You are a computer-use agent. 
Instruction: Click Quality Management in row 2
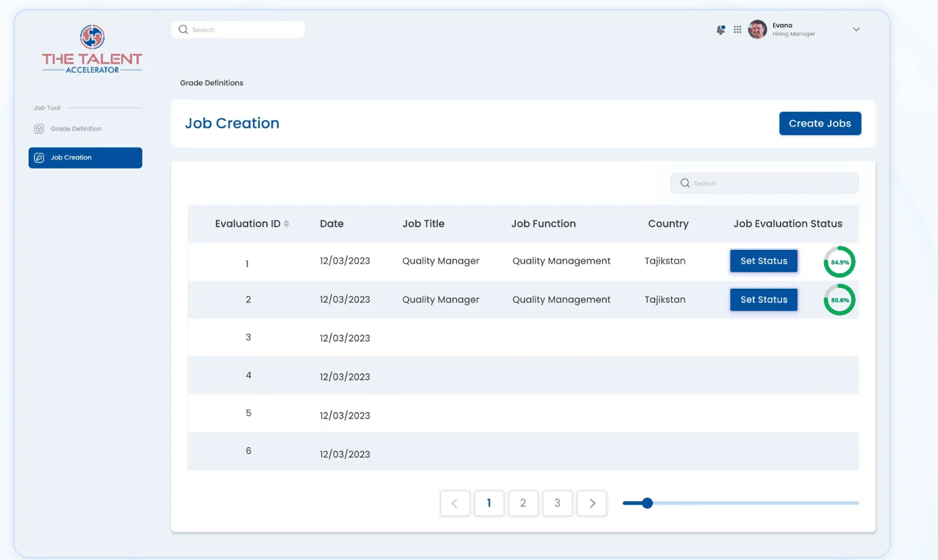[x=561, y=299]
